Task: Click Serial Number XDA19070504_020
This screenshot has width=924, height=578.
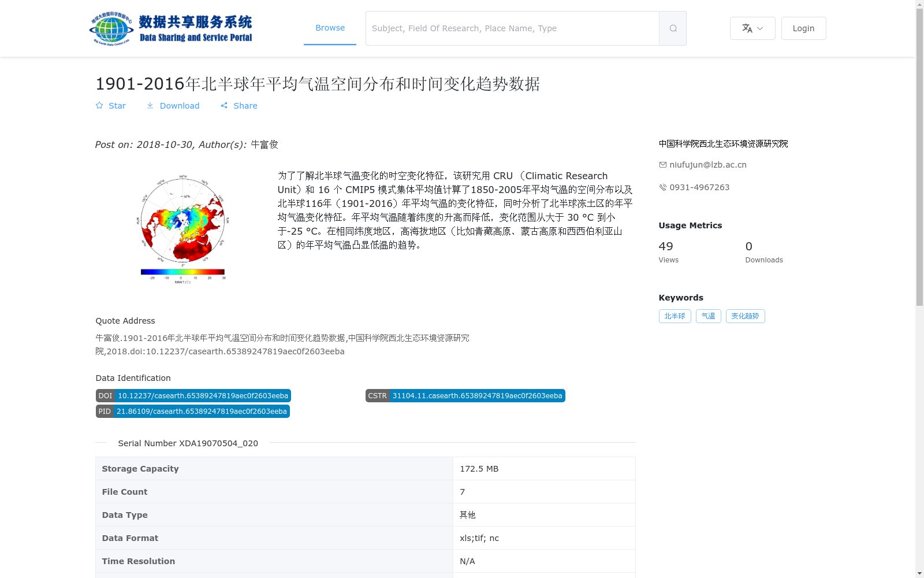Action: [x=188, y=443]
